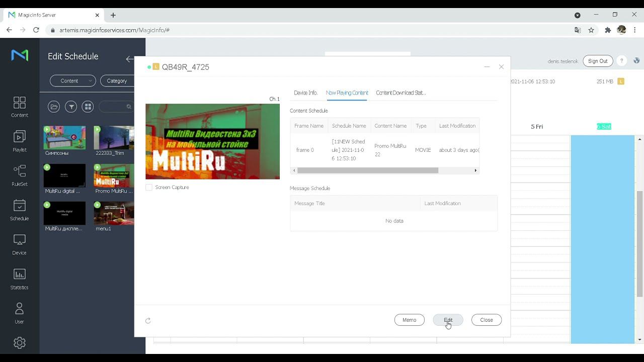Open the Content dropdown
This screenshot has width=644, height=362.
pyautogui.click(x=73, y=81)
